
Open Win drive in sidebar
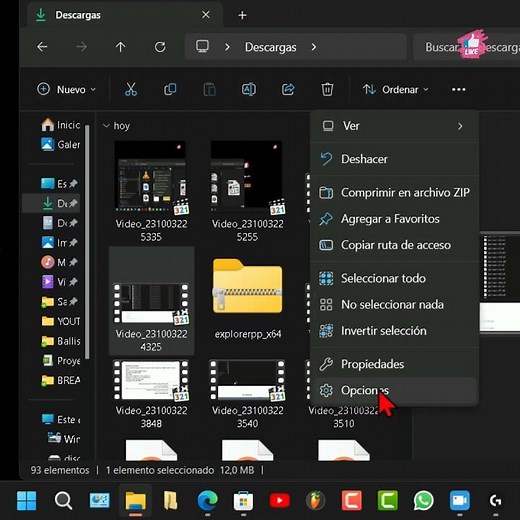[63, 439]
